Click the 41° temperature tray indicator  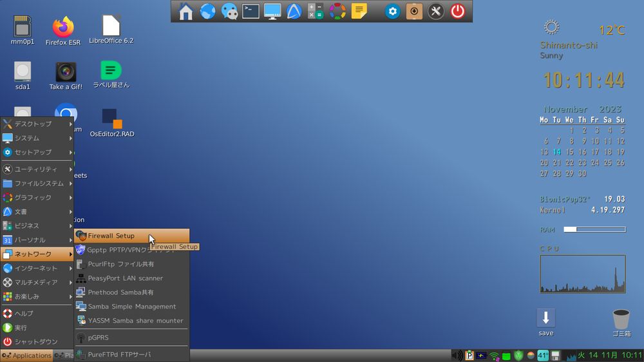click(x=543, y=356)
